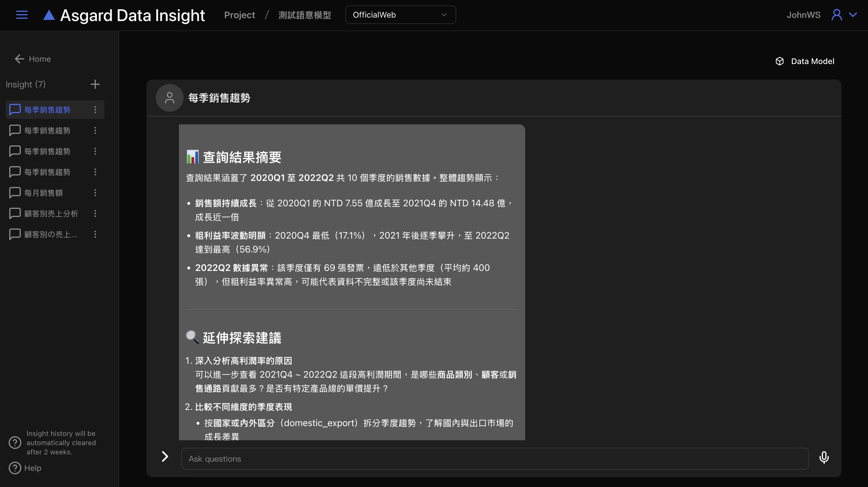Viewport: 868px width, 487px height.
Task: Add a new Insight with plus icon
Action: point(95,84)
